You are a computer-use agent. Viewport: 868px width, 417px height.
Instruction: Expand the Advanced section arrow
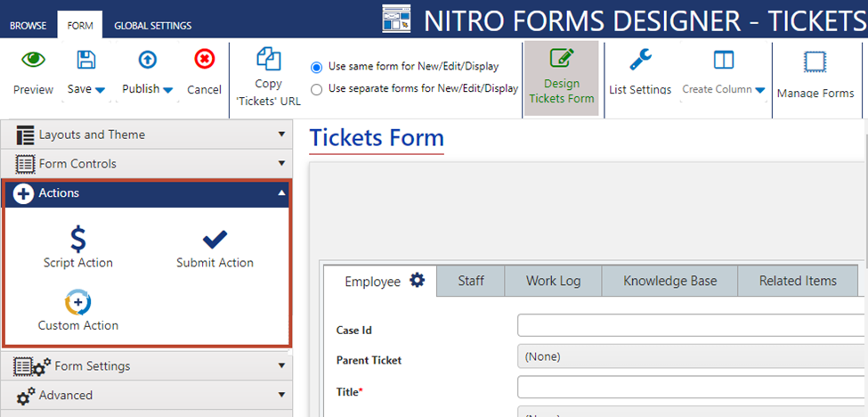point(281,396)
